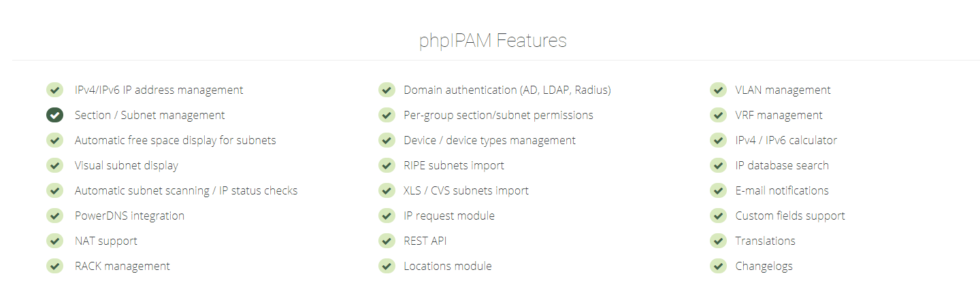Screen dimensions: 980x306
Task: Click checkmark icon beside Locations module
Action: [387, 266]
